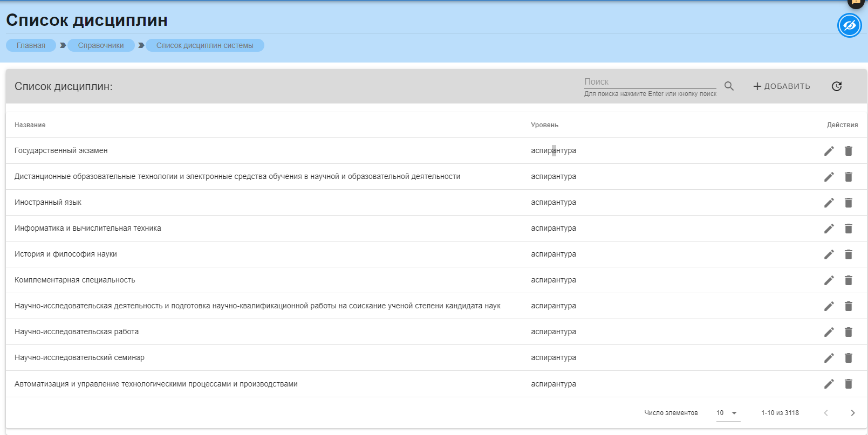Image resolution: width=868 pixels, height=435 pixels.
Task: Edit the Комплементарная специальность entry
Action: (829, 280)
